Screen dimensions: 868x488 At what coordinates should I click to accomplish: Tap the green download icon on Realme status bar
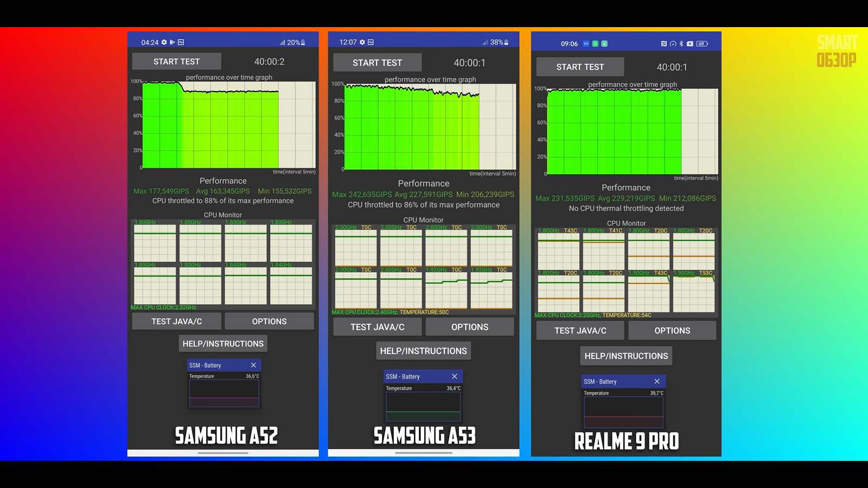604,44
